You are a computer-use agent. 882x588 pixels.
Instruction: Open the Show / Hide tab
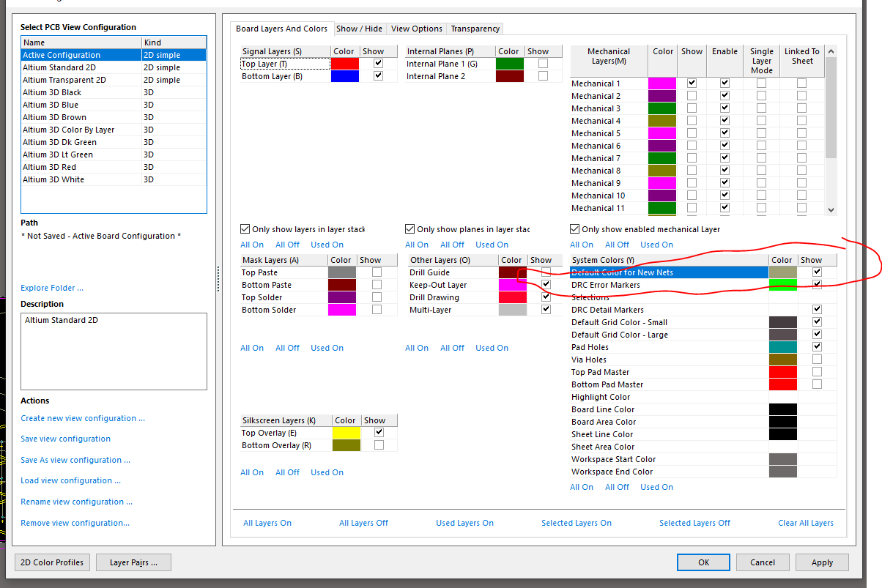click(359, 29)
